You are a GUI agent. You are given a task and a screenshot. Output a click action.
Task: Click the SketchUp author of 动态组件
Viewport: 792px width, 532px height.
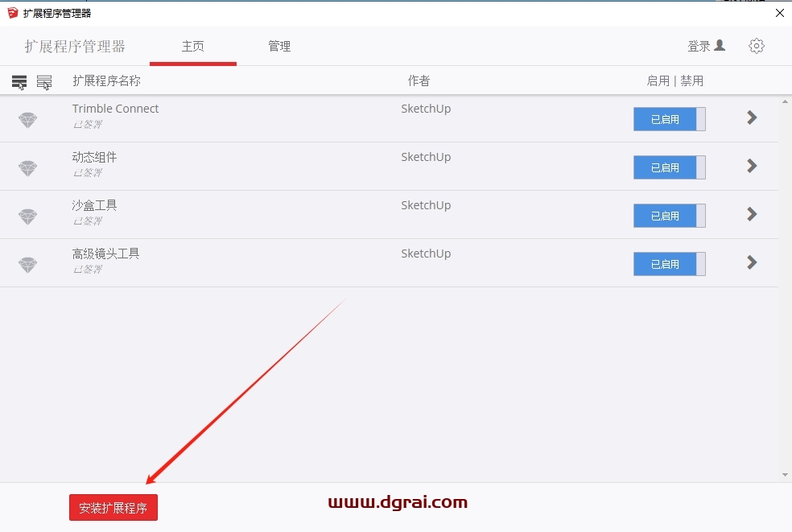[x=426, y=157]
